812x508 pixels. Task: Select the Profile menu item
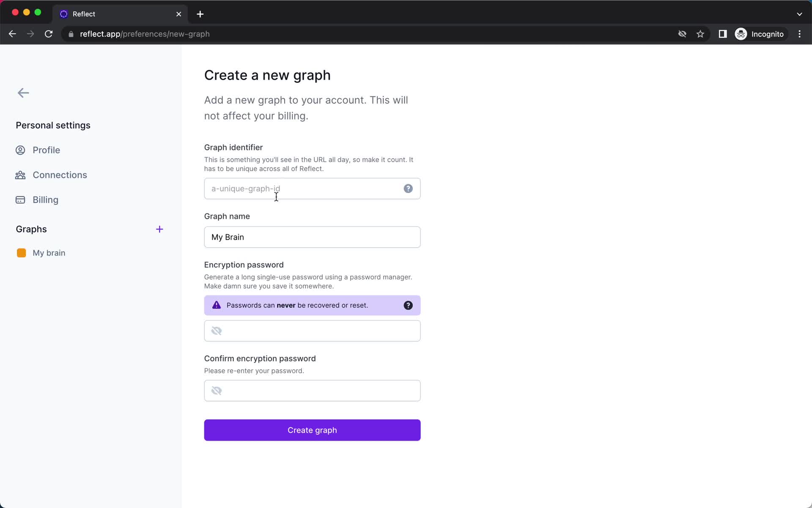point(46,150)
